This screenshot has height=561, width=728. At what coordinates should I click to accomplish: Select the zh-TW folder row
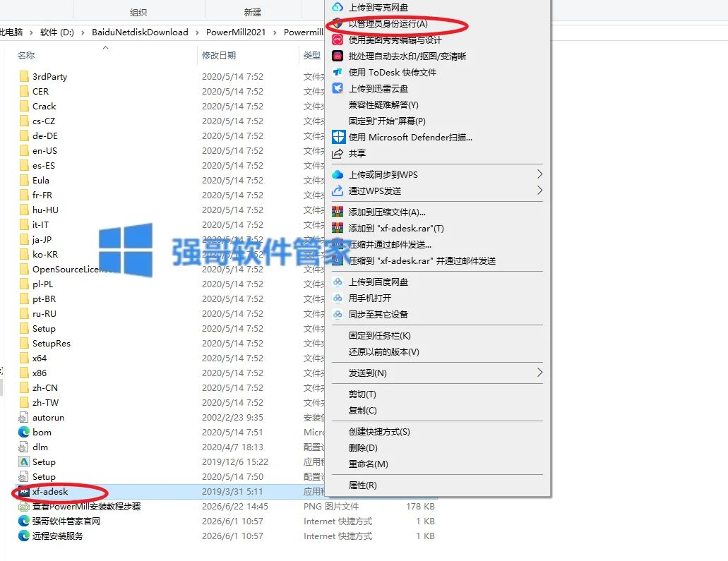(171, 403)
